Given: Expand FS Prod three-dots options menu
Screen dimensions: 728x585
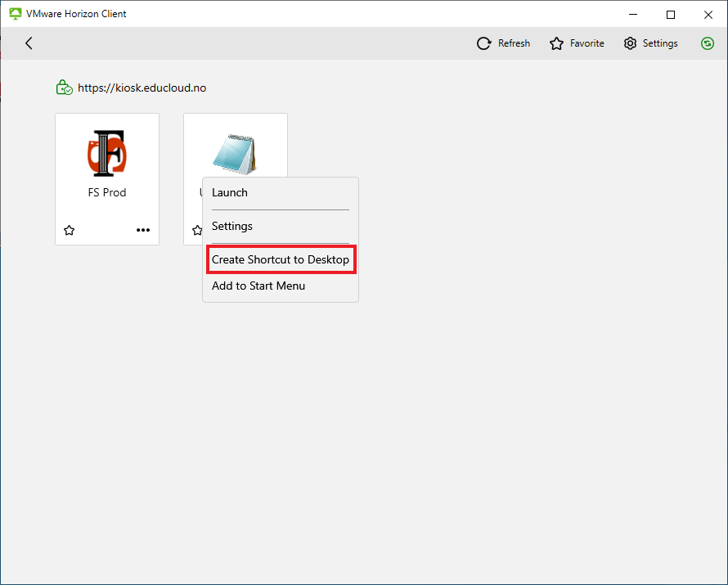Looking at the screenshot, I should point(143,230).
